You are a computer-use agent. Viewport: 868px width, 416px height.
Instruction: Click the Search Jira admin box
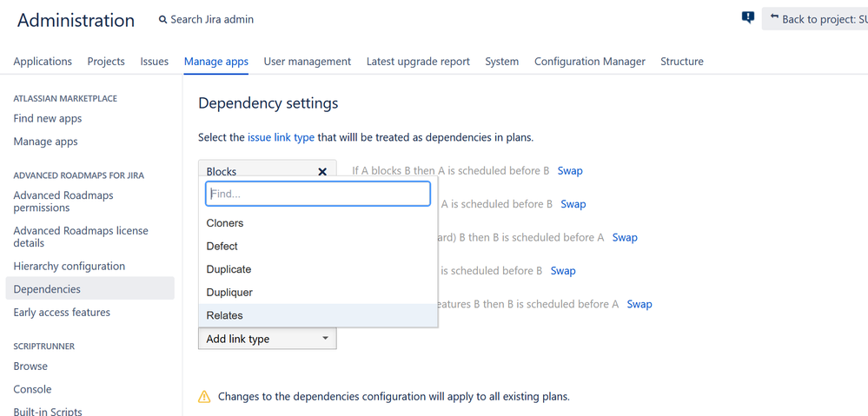tap(206, 19)
